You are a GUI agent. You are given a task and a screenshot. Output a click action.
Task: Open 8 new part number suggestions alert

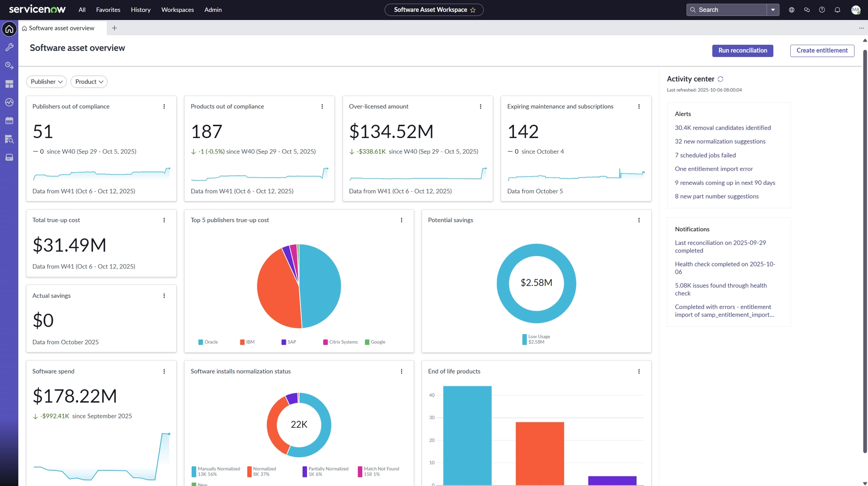pyautogui.click(x=717, y=196)
